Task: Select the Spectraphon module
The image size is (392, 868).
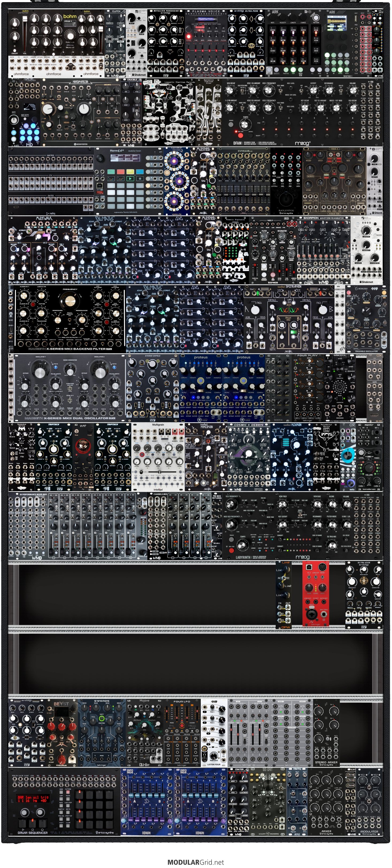Action: pyautogui.click(x=289, y=319)
